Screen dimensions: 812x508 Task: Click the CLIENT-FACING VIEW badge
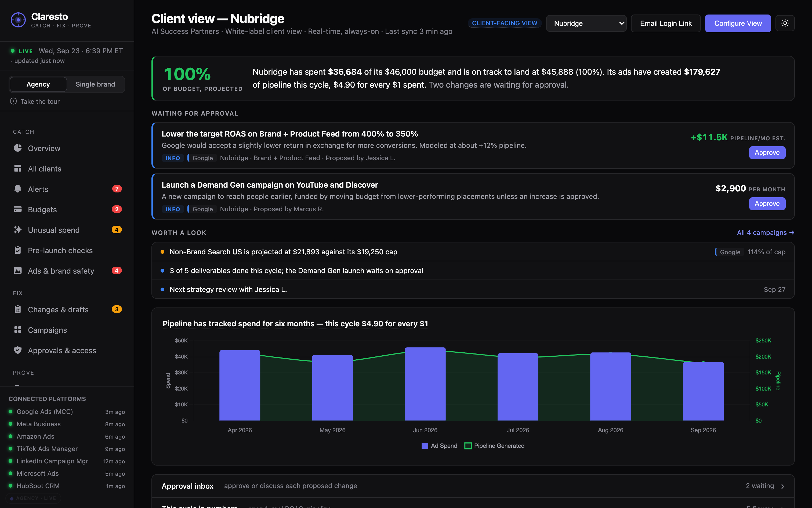504,23
